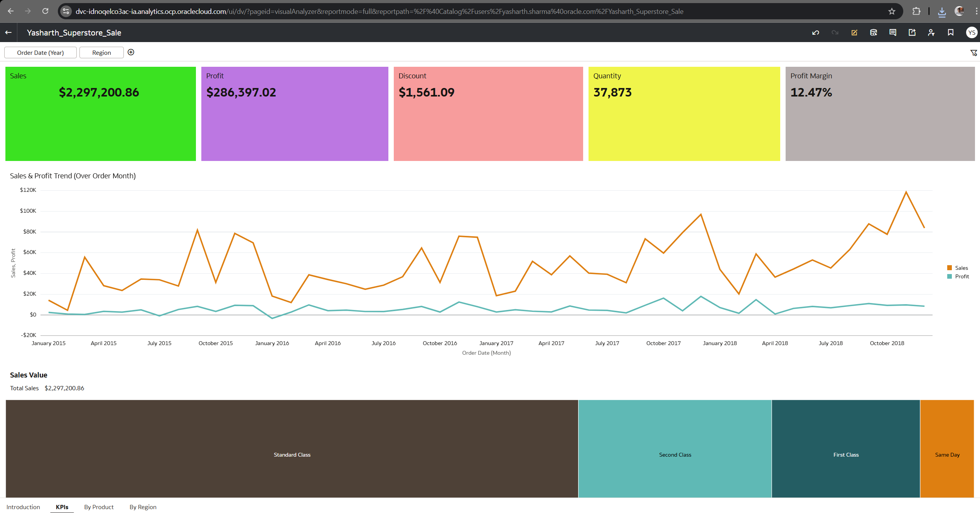This screenshot has height=513, width=980.
Task: Expand the Region filter
Action: pos(101,53)
